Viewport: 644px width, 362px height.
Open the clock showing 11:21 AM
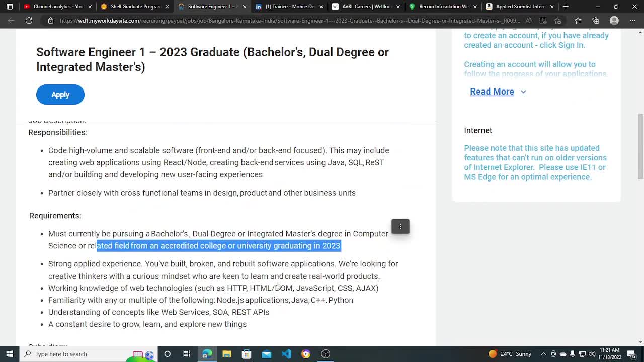click(610, 354)
